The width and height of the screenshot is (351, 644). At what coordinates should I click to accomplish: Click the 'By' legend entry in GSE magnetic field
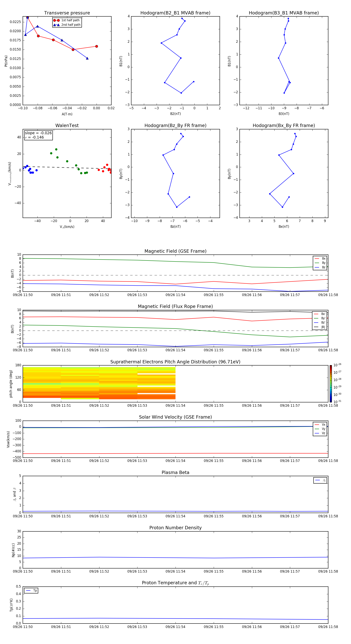[x=320, y=263]
